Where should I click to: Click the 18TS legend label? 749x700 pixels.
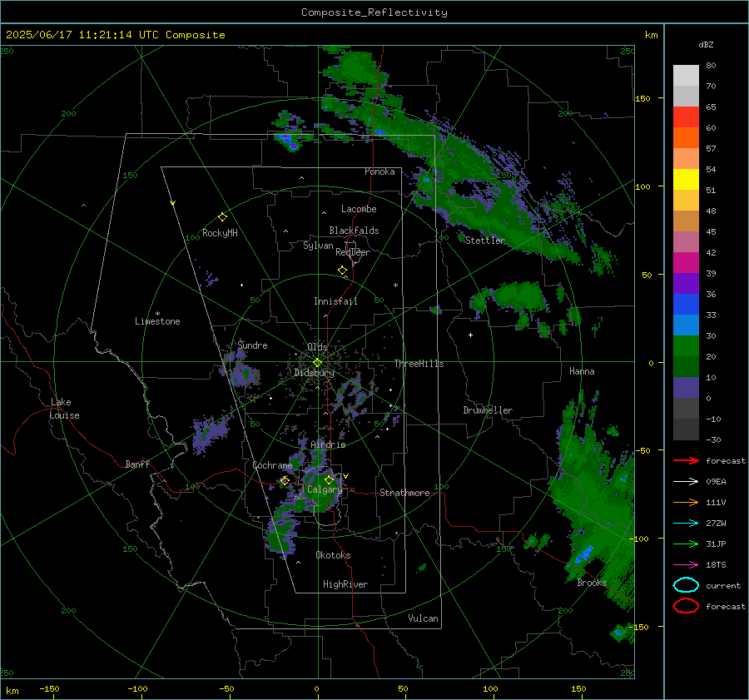click(716, 565)
